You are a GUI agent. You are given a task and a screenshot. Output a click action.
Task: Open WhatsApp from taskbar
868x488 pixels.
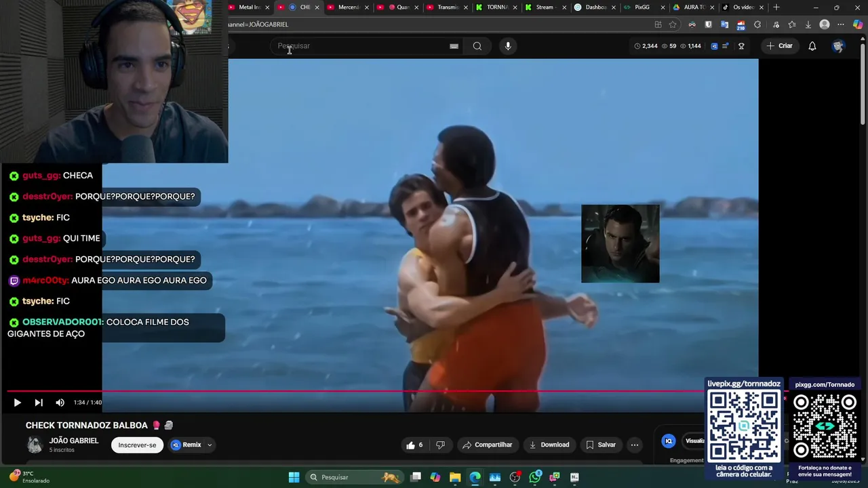[x=535, y=477]
